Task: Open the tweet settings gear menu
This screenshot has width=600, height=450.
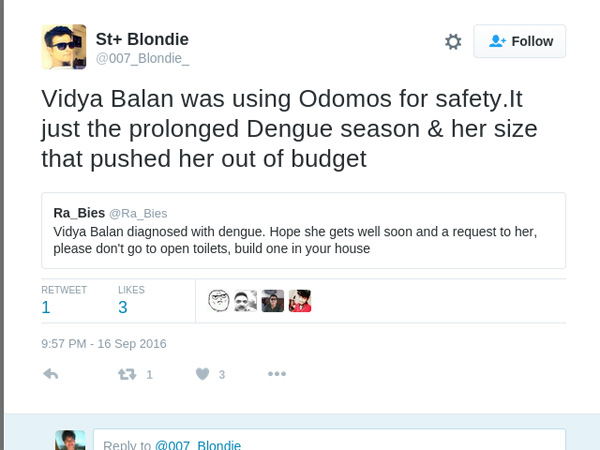Action: click(453, 42)
